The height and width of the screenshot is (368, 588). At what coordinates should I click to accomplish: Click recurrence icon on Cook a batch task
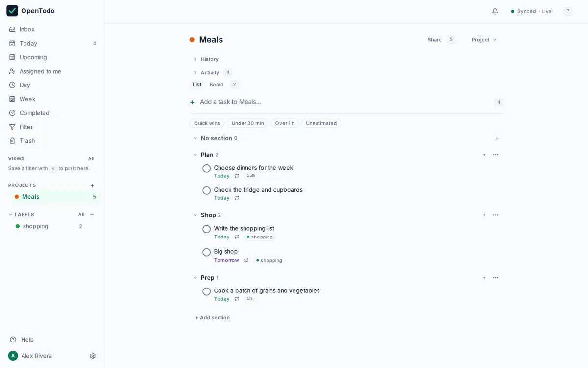point(237,299)
